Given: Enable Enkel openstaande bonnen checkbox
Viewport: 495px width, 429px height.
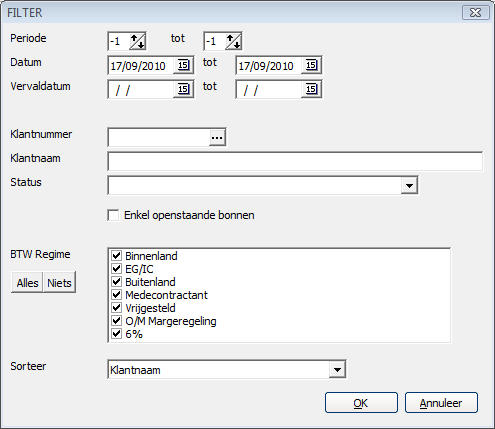Looking at the screenshot, I should (x=113, y=215).
